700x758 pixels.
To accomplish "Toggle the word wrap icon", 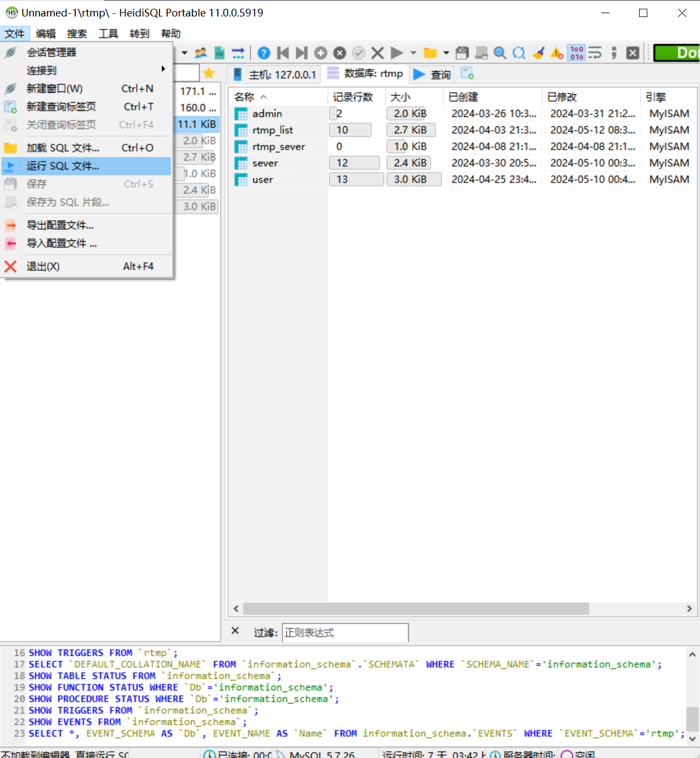I will (x=595, y=53).
